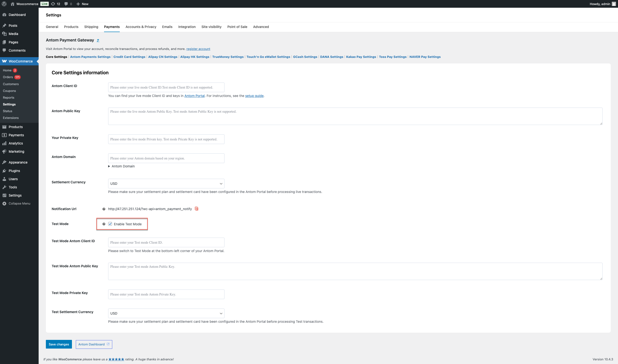618x364 pixels.
Task: Click the Comments sidebar icon
Action: point(4,50)
